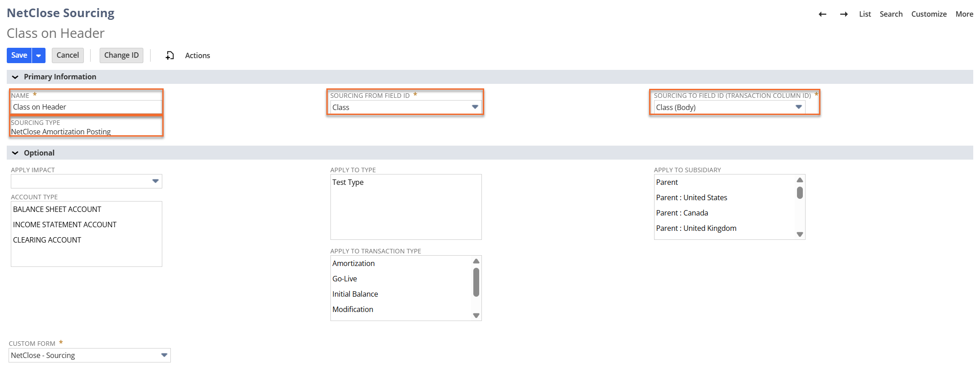Click the Actions icon beside Change ID
This screenshot has width=980, height=367.
click(169, 55)
